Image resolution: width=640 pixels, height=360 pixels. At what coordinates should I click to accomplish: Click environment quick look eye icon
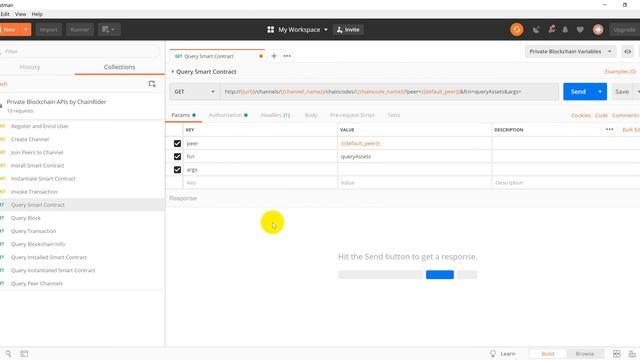[x=628, y=51]
